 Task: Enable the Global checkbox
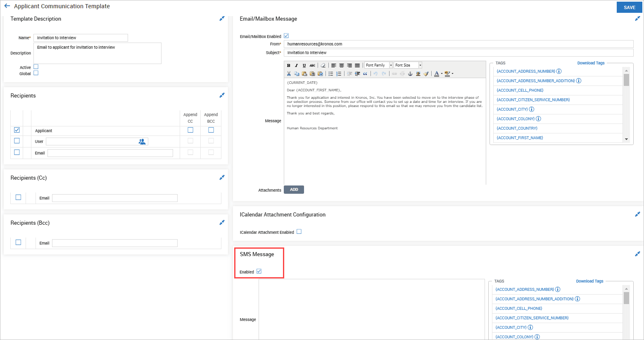(36, 73)
